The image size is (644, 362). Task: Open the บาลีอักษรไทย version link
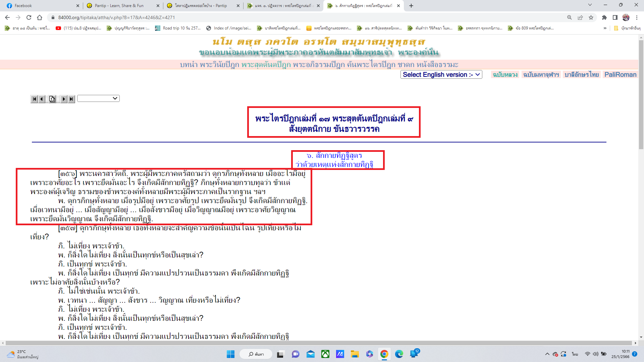coord(581,75)
